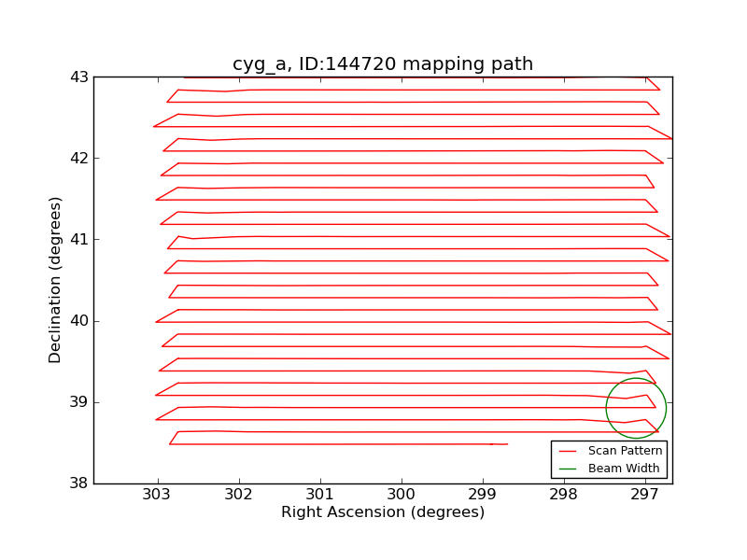
Task: Click the y-axis tick label 43
Action: pyautogui.click(x=78, y=77)
